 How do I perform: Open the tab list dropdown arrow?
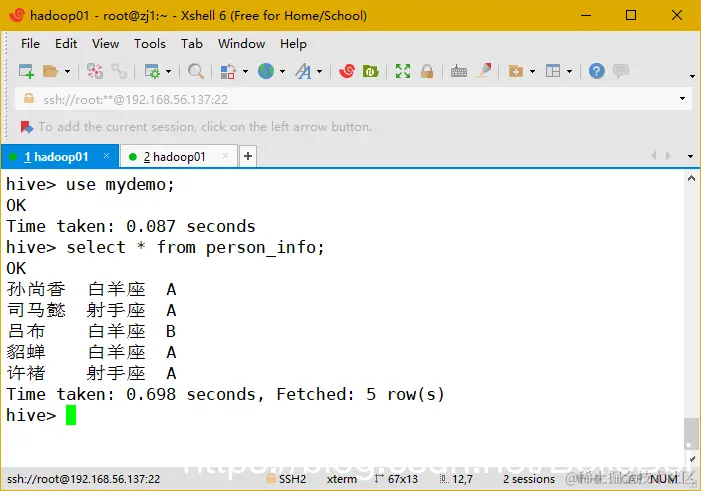click(690, 157)
